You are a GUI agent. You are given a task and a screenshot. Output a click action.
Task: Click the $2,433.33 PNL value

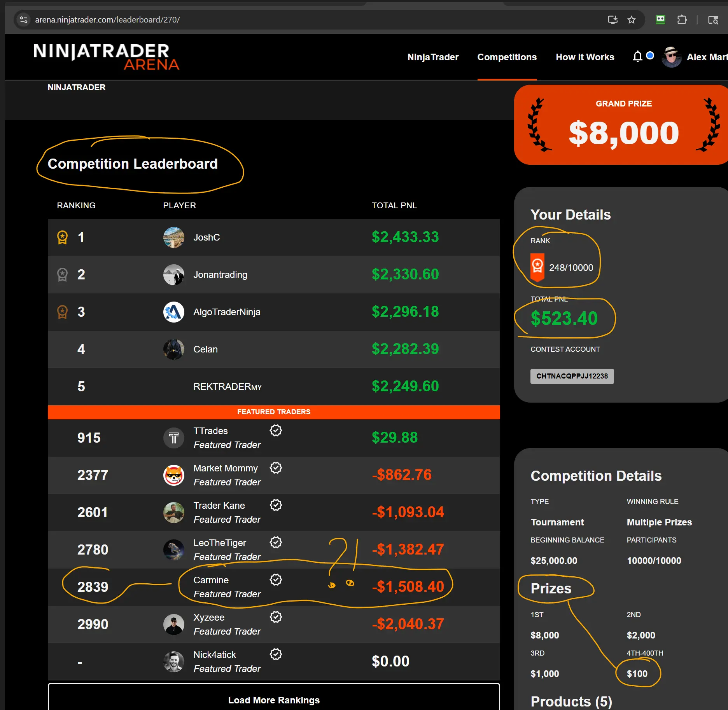pos(405,237)
